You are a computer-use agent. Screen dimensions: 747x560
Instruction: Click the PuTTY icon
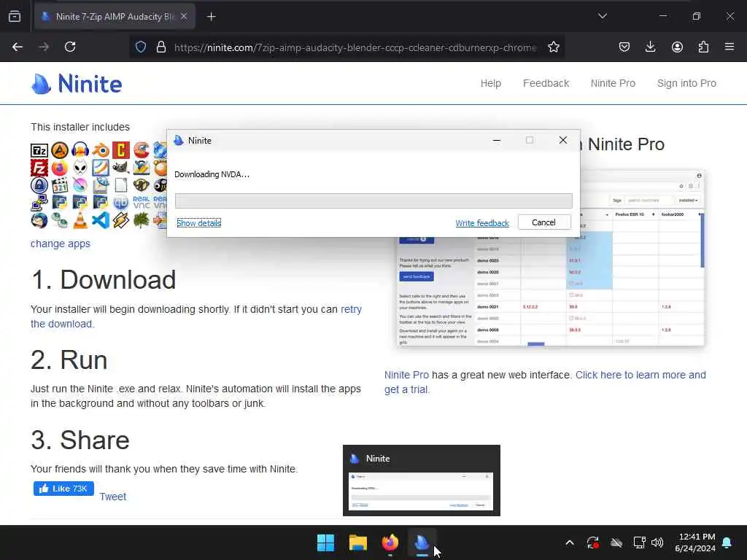[x=39, y=203]
